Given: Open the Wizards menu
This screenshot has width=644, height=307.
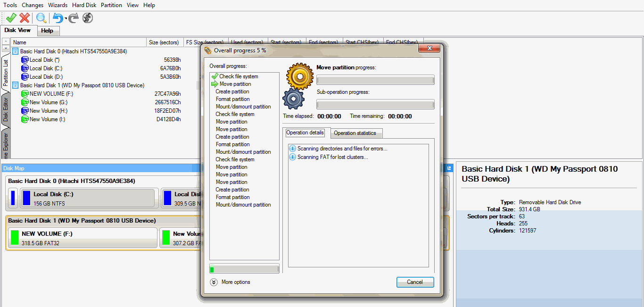Looking at the screenshot, I should click(x=58, y=5).
